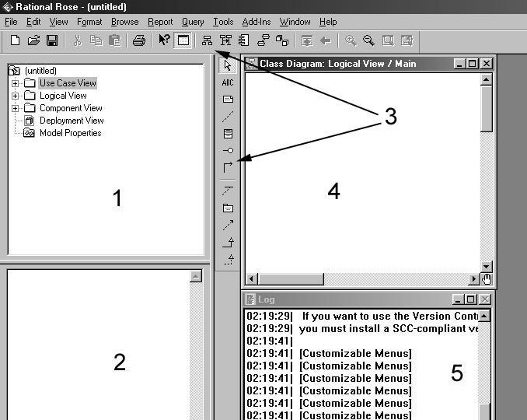Viewport: 527px width, 420px height.
Task: Expand the Component View node
Action: pos(15,108)
